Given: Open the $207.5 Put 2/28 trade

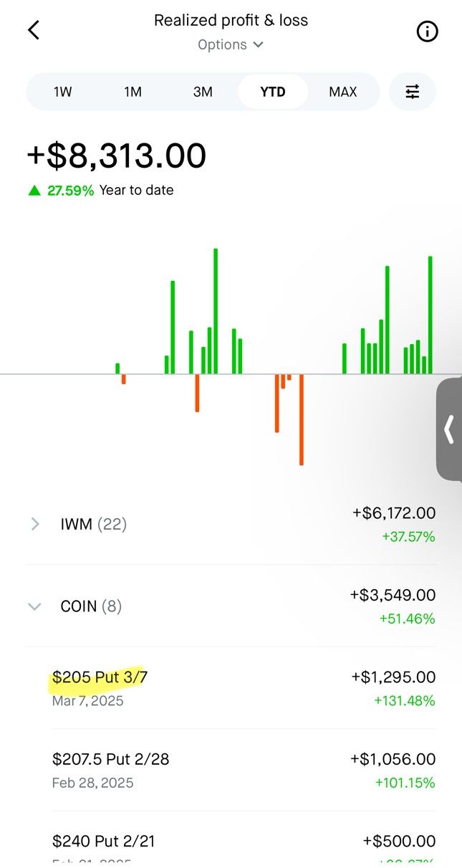Looking at the screenshot, I should click(244, 770).
